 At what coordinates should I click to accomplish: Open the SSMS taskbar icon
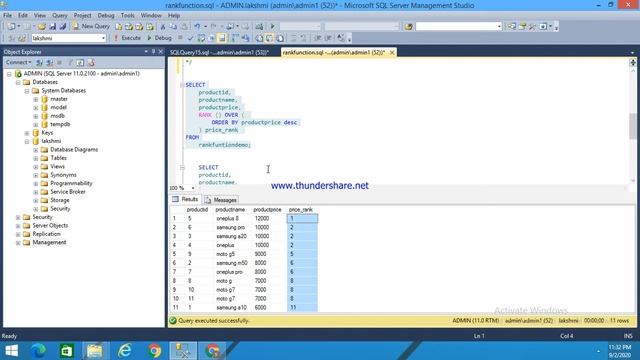click(x=183, y=351)
